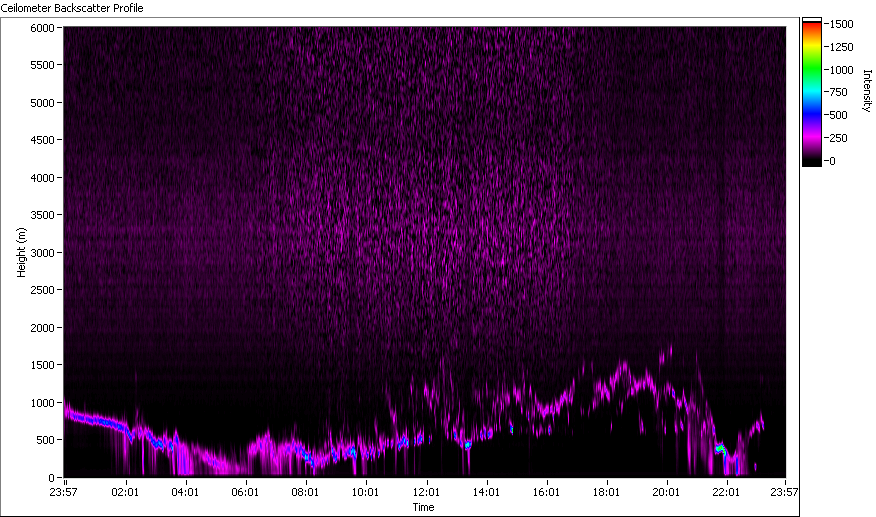Click the 3500 height tick label
Screen dimensions: 876x517
pyautogui.click(x=42, y=215)
